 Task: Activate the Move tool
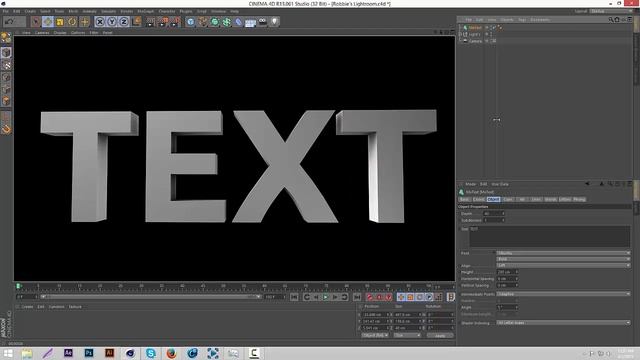[x=48, y=22]
